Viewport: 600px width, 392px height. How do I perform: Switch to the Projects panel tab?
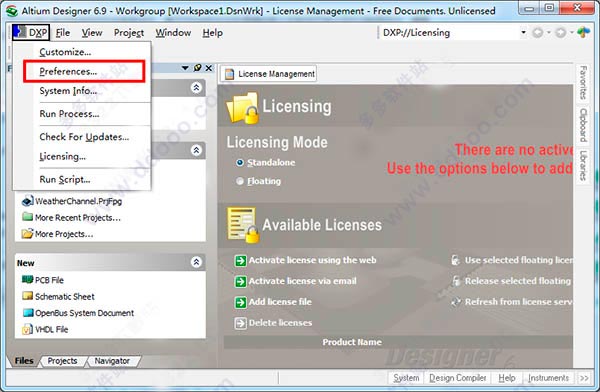(62, 361)
